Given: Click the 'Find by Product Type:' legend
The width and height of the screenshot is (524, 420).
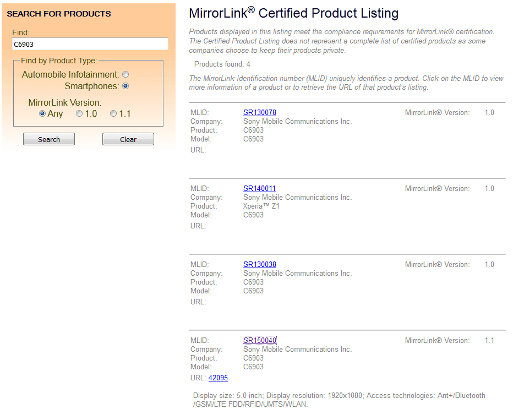Looking at the screenshot, I should 59,61.
